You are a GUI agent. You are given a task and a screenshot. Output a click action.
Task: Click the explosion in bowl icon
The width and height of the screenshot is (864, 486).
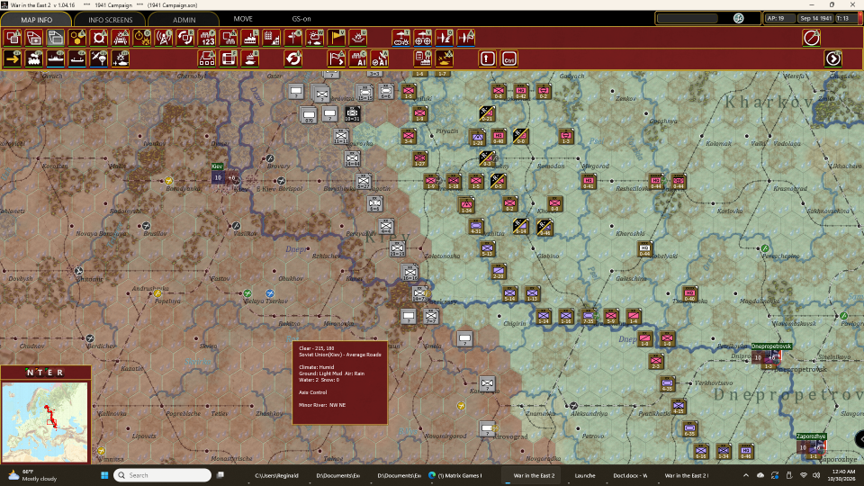(358, 38)
